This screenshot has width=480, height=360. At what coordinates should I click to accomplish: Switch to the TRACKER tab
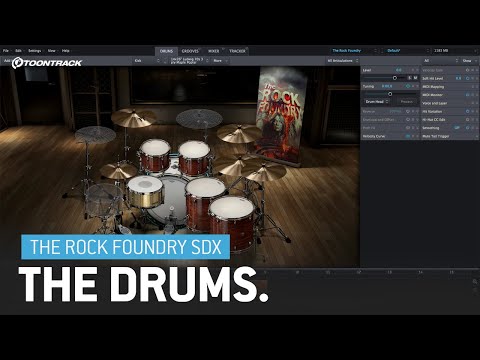coord(237,51)
